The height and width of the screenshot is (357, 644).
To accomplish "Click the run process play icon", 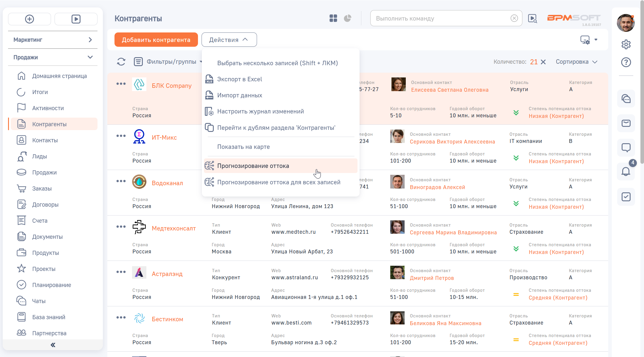I will tap(76, 19).
